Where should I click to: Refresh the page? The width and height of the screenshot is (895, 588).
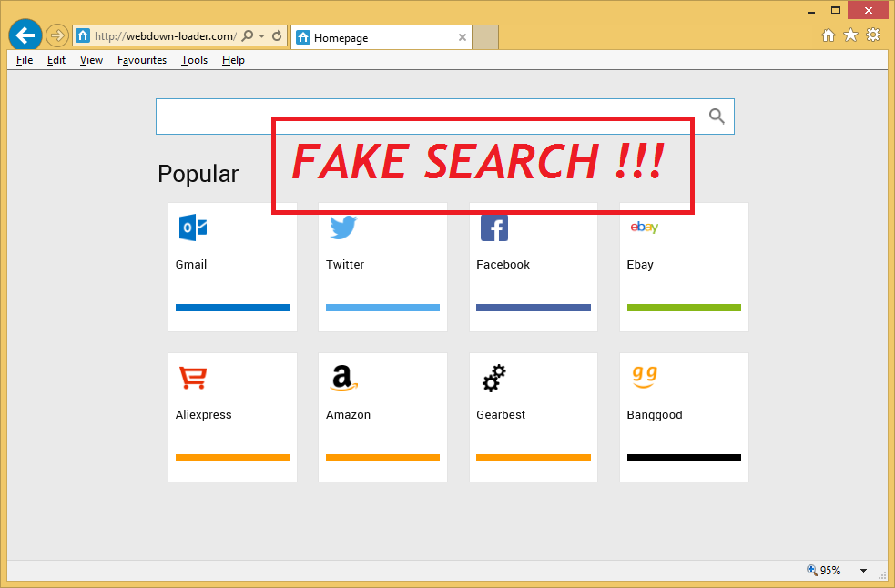[x=277, y=36]
